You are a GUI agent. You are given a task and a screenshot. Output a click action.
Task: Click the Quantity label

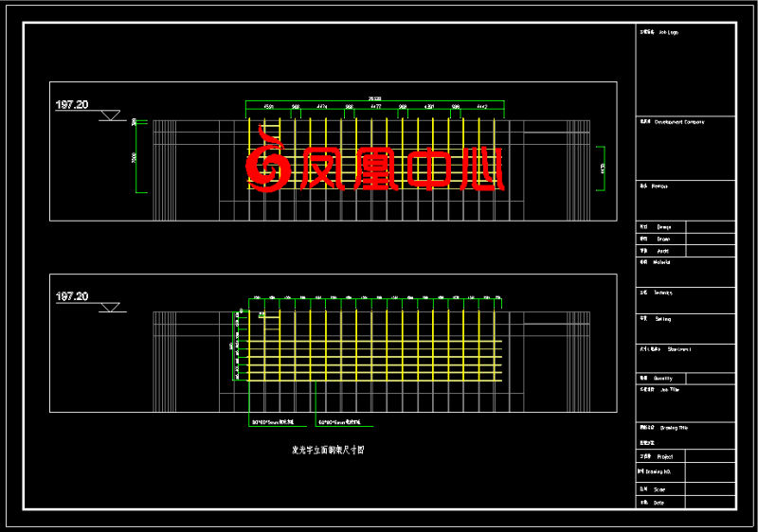(657, 378)
